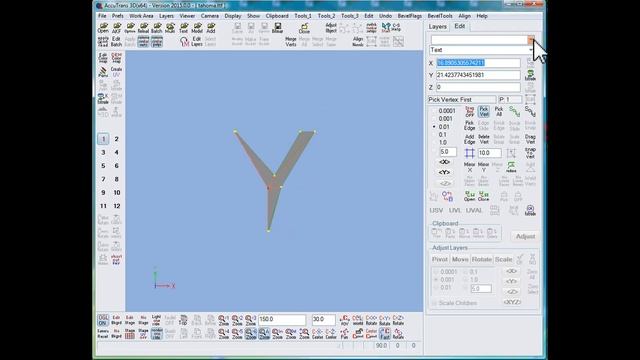Image resolution: width=640 pixels, height=360 pixels.
Task: Select the 0.1 edit increment radio
Action: (x=434, y=135)
